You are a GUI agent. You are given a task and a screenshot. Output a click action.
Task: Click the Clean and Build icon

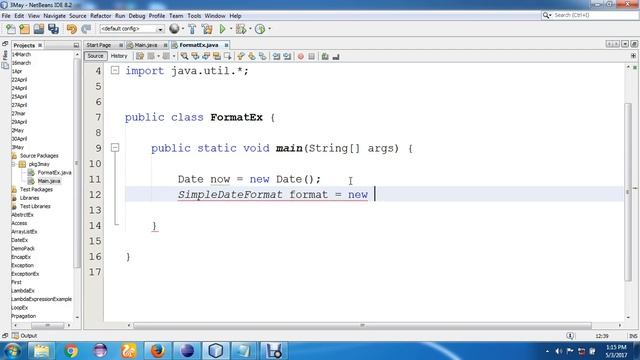(207, 29)
